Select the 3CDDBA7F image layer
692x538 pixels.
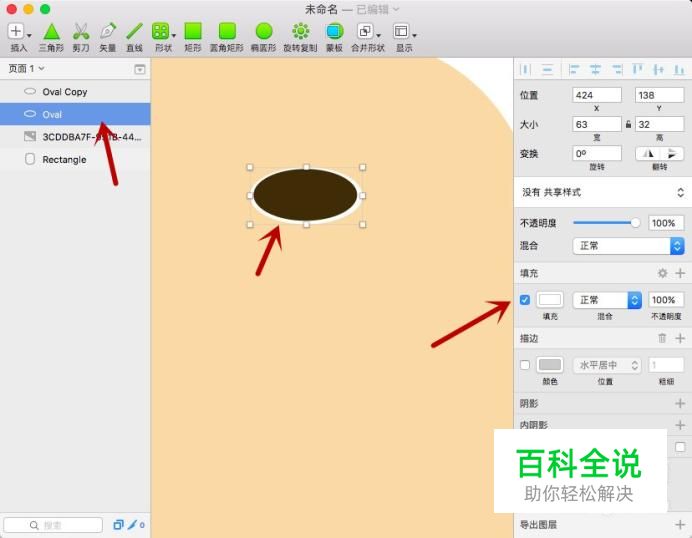click(75, 137)
